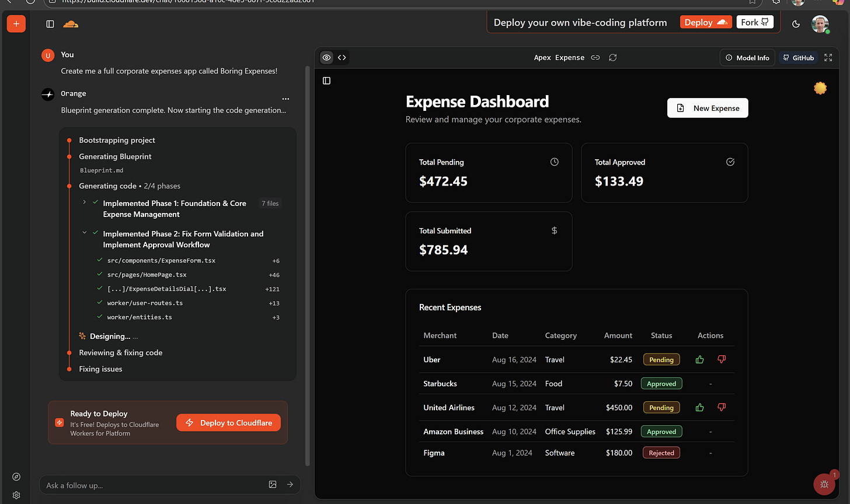
Task: Open settings gear in sidebar
Action: (16, 495)
